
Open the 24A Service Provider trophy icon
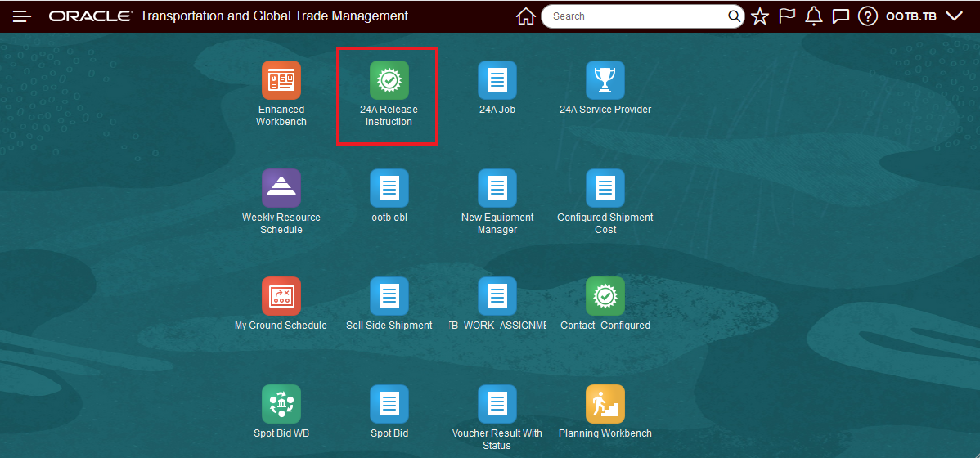(x=605, y=80)
